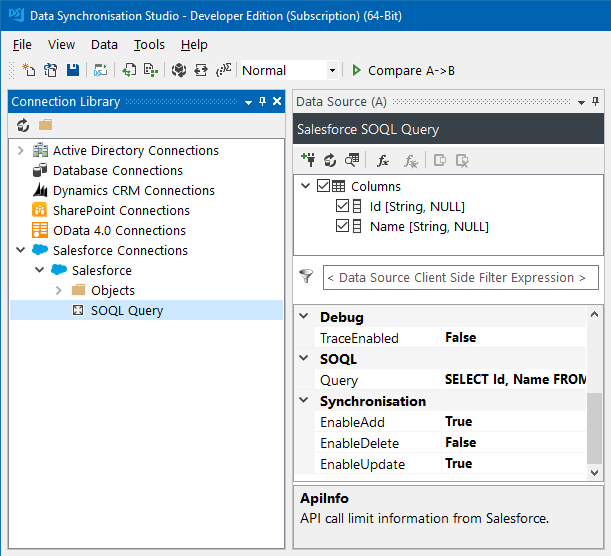
Task: Collapse the Columns tree node
Action: point(306,185)
